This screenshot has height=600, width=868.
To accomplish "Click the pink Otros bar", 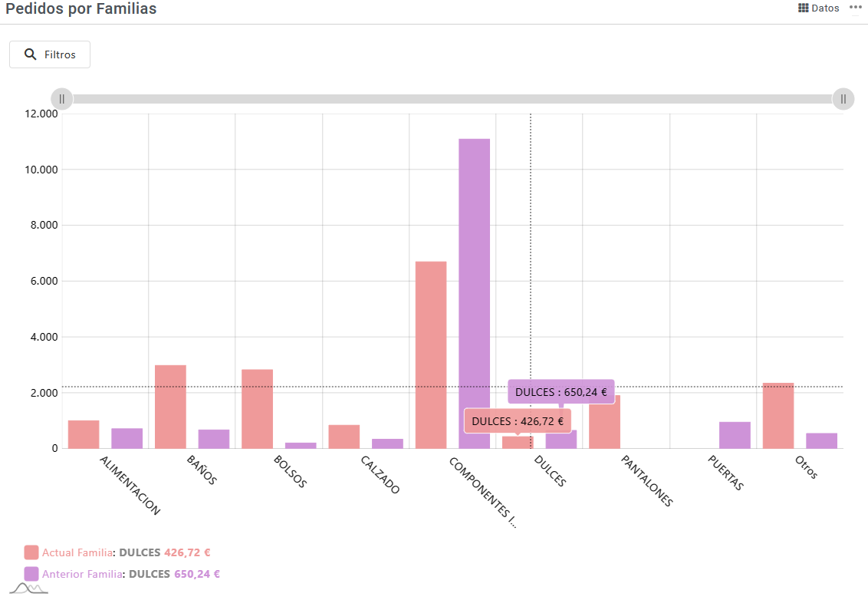I will (778, 415).
